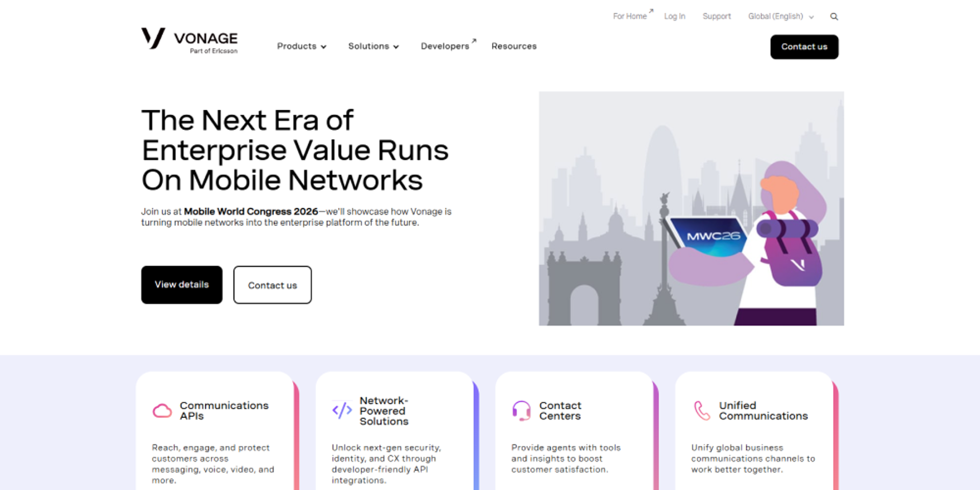Click the Vonage logo
Image resolution: width=980 pixels, height=490 pixels.
click(x=189, y=40)
